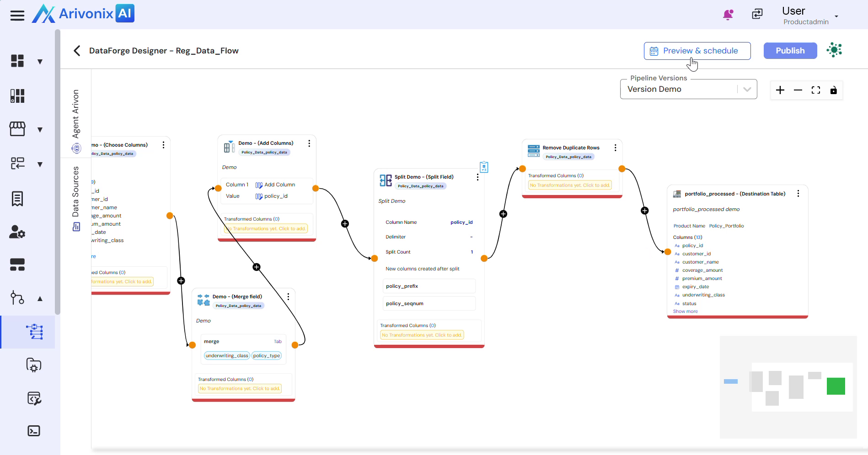Zoom out on the pipeline canvas
Screen dimensions: 868x455
tap(798, 90)
